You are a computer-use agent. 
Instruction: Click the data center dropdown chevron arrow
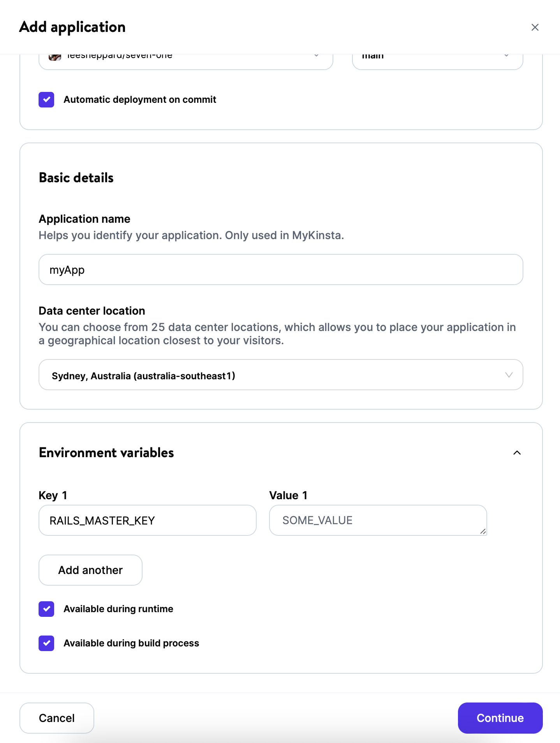(509, 375)
